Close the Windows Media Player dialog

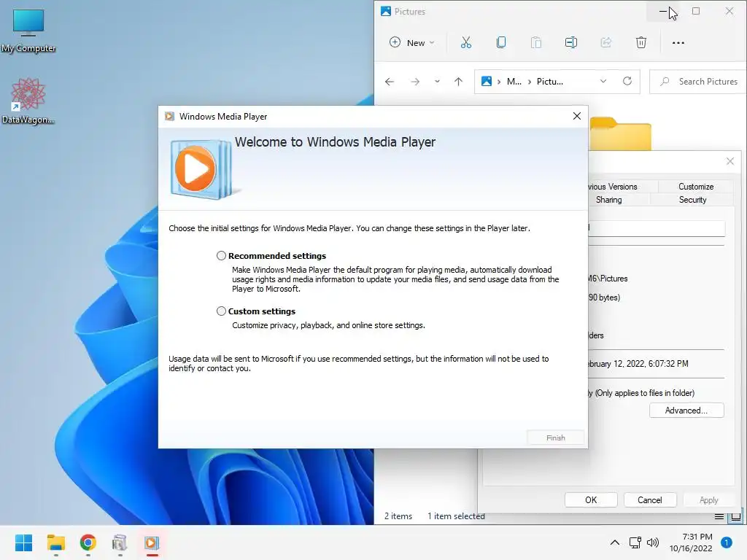click(x=577, y=116)
